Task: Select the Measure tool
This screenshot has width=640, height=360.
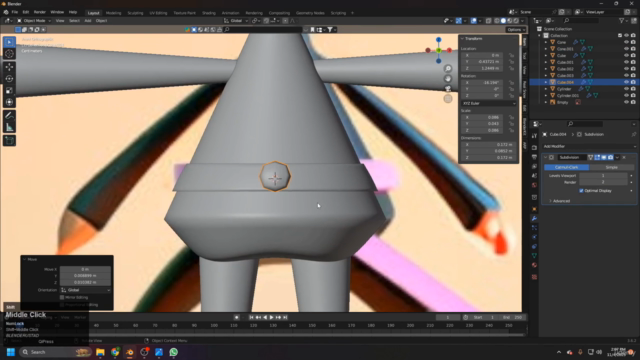Action: pos(9,127)
